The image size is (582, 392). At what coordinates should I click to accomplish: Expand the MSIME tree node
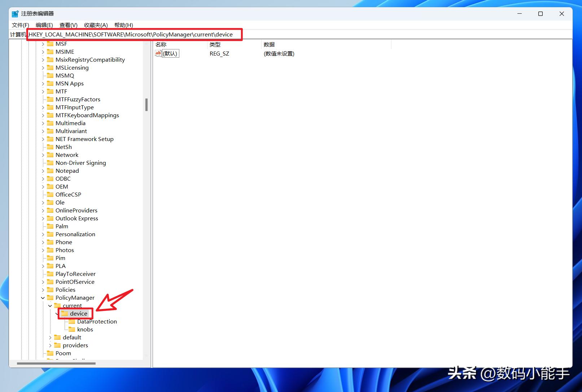click(x=43, y=52)
